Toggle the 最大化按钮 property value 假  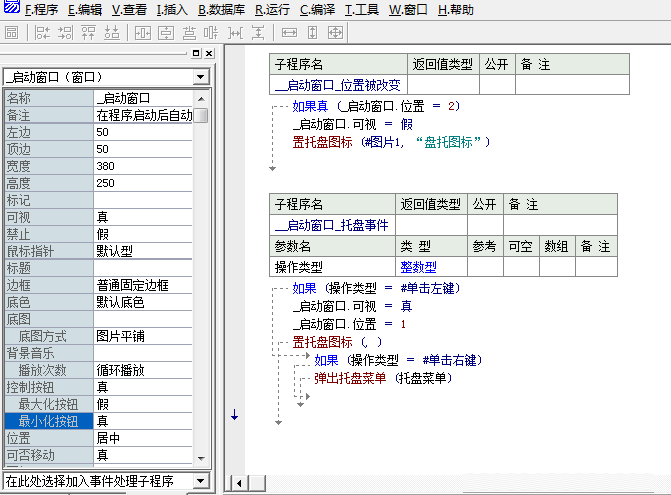pyautogui.click(x=150, y=404)
